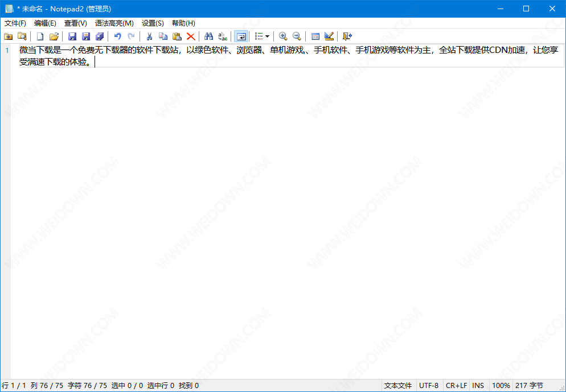The width and height of the screenshot is (566, 392).
Task: Open the 设置(S) menu
Action: click(x=153, y=23)
